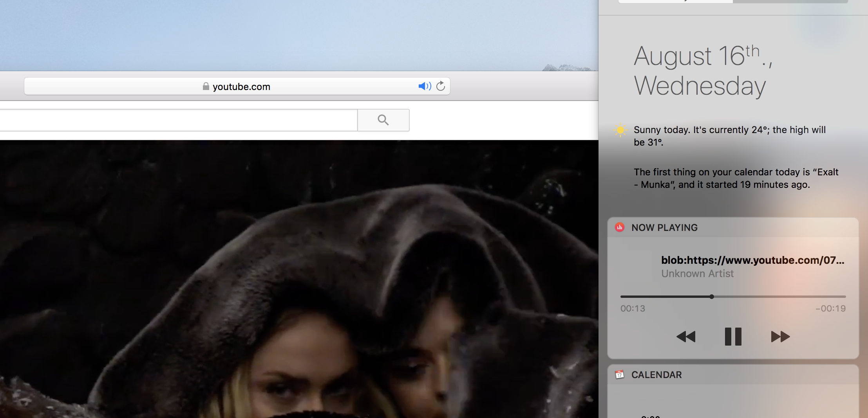Click the red Now Playing widget icon
This screenshot has height=418, width=868.
click(x=620, y=227)
